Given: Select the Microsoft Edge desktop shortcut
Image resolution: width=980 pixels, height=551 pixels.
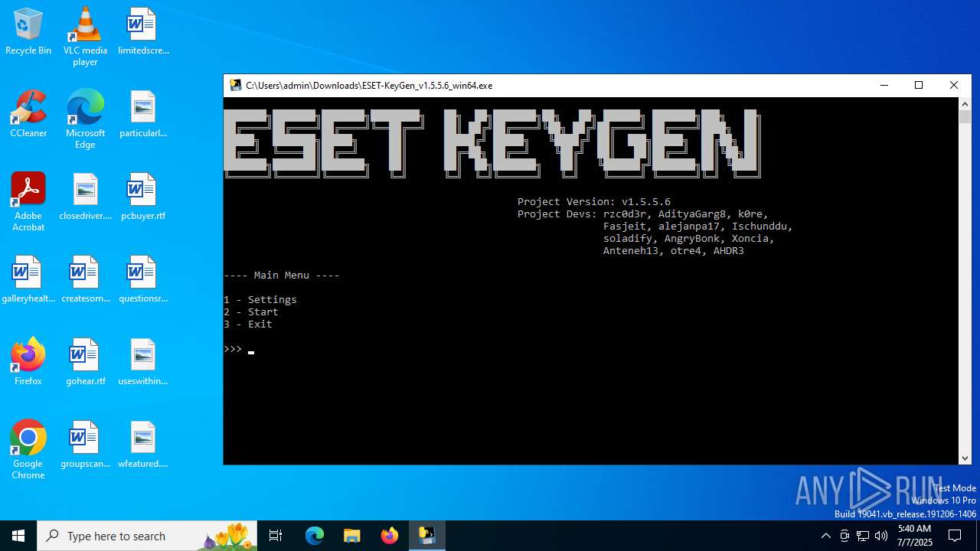Looking at the screenshot, I should pos(85,119).
